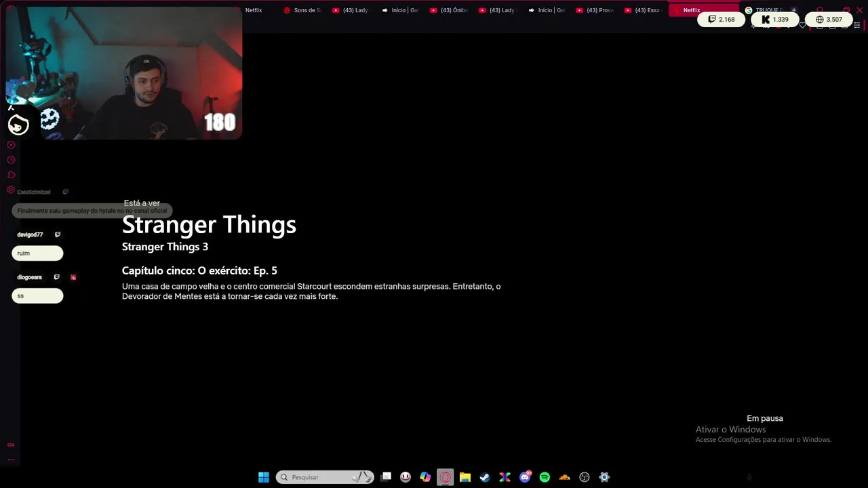Open the colorful X app in taskbar
The height and width of the screenshot is (488, 868).
[505, 477]
